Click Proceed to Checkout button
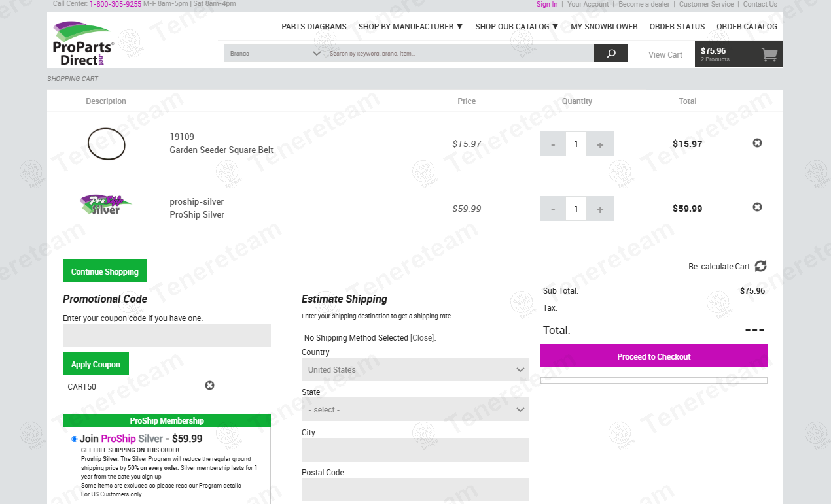 click(654, 356)
